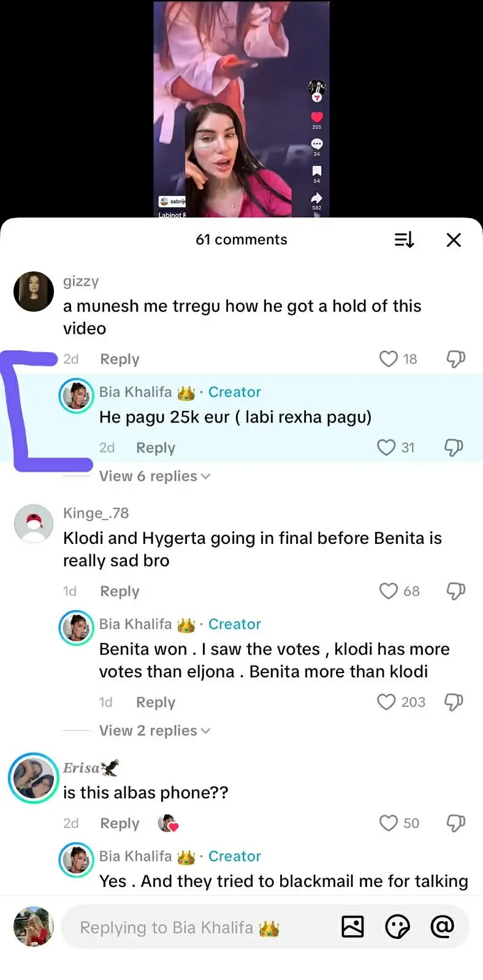The image size is (483, 980).
Task: Dislike the "is this albas phone??" comment
Action: point(455,823)
